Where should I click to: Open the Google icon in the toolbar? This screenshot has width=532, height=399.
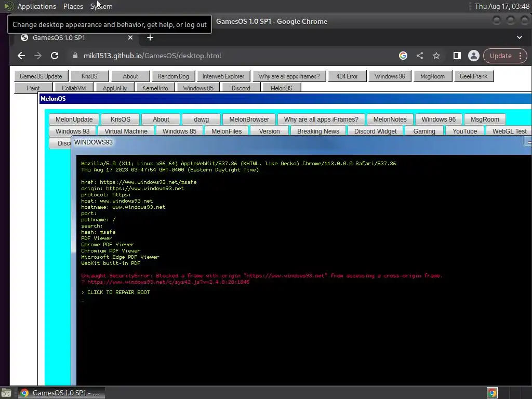[x=403, y=56]
